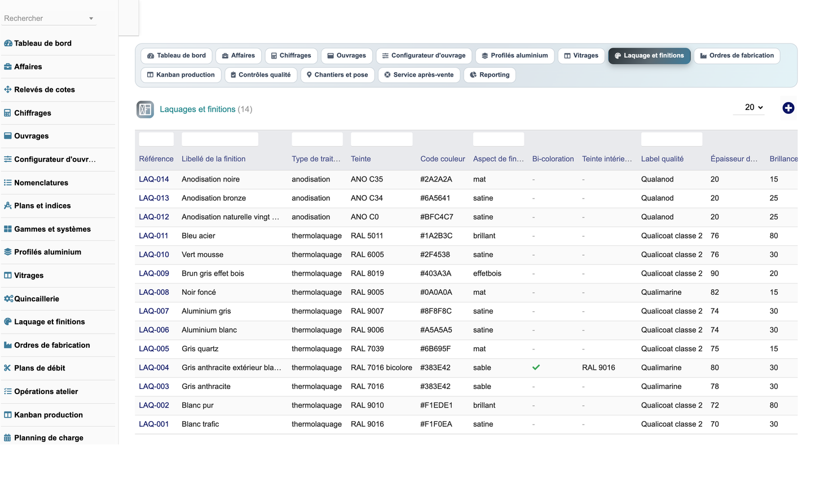Click the Planning de charge calendar icon
815x504 pixels.
[8, 438]
